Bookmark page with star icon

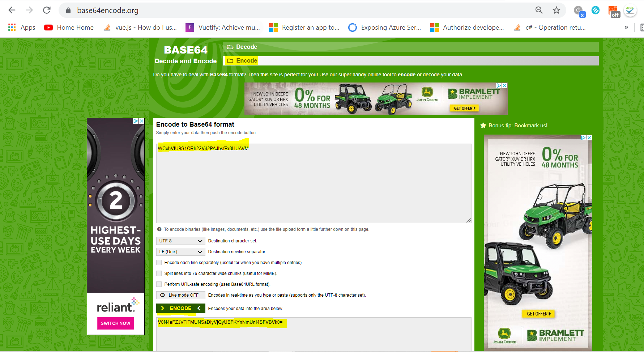coord(556,10)
